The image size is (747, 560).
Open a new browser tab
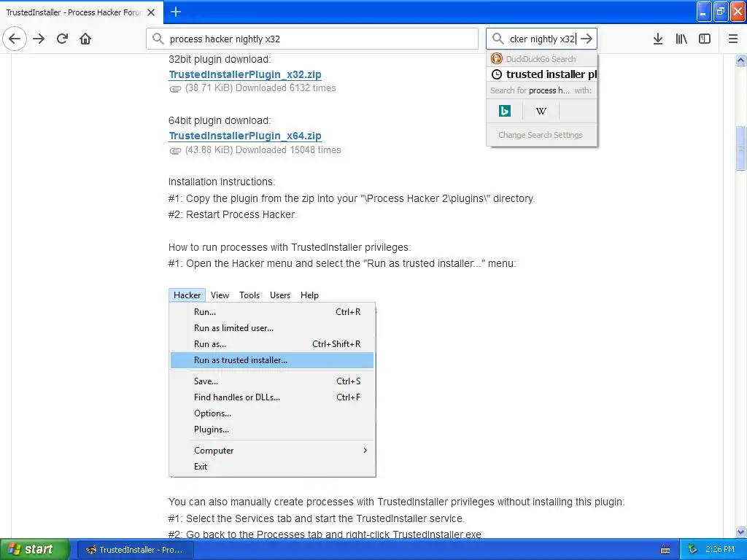click(176, 12)
